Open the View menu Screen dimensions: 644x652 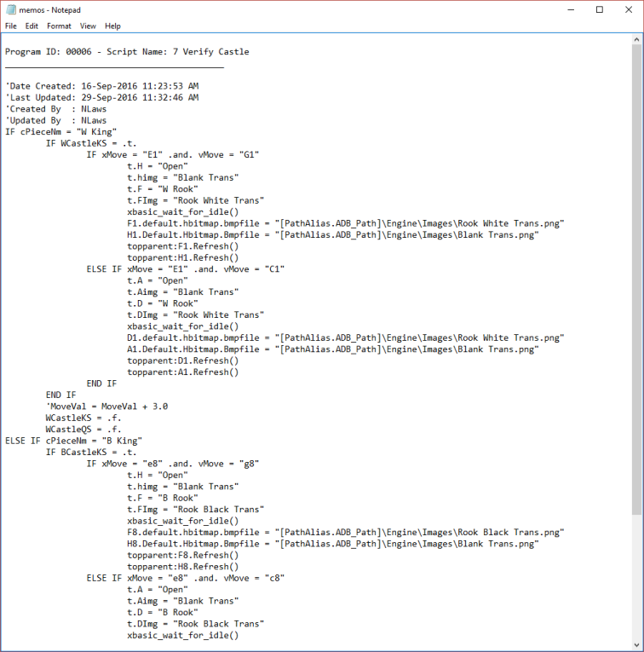pos(88,26)
